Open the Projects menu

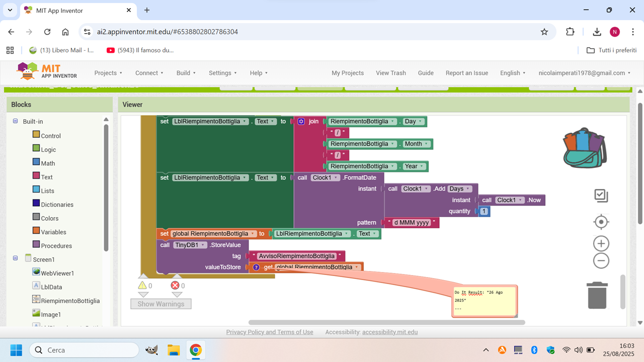coord(108,73)
